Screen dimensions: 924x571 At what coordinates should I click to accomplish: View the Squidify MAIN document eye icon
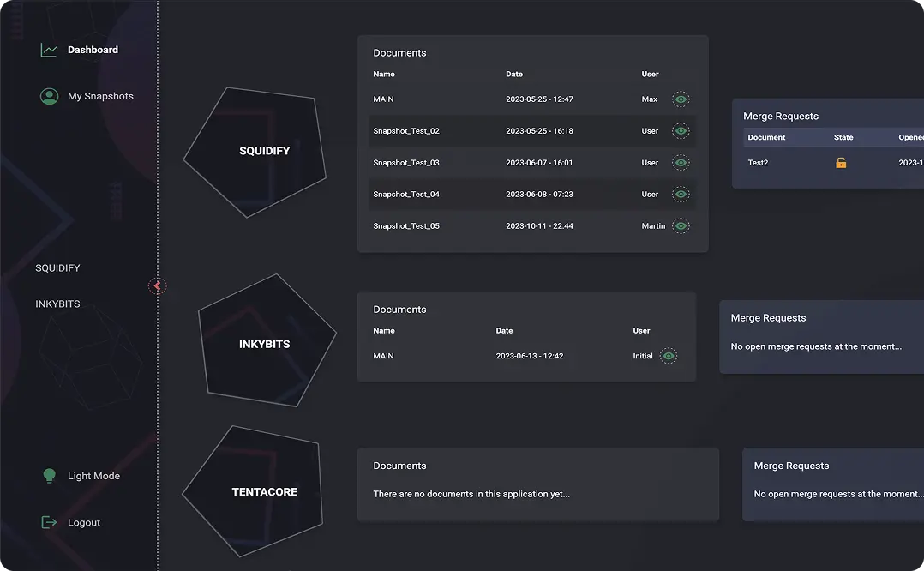[x=681, y=99]
